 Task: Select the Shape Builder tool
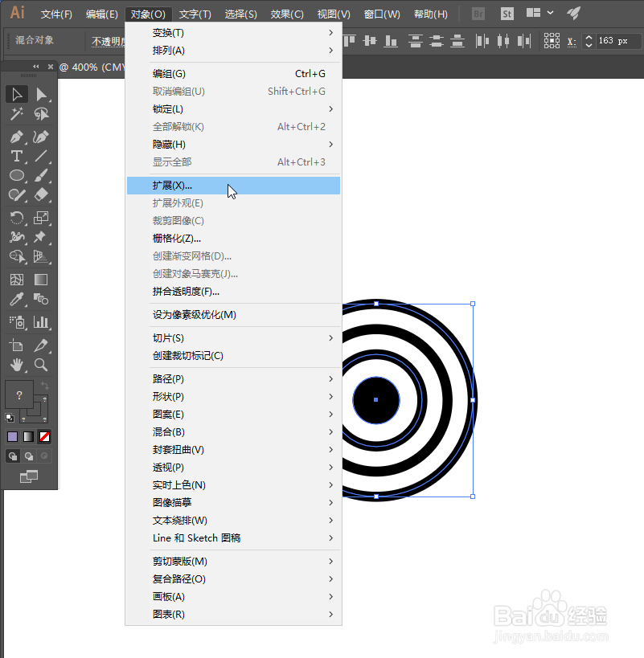pos(17,256)
